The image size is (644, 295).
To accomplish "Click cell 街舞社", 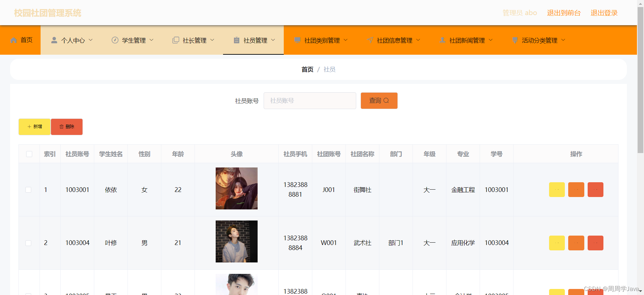I will point(362,190).
